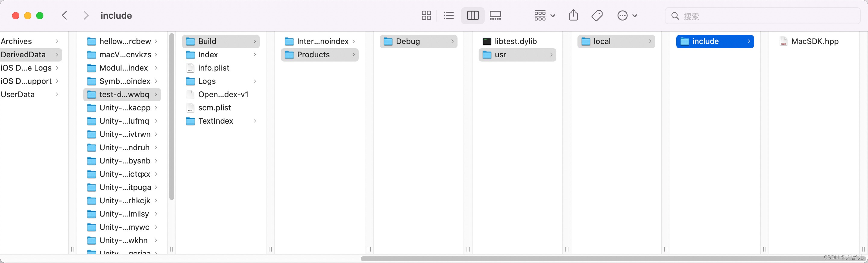Click the hellow...rcbew folder icon
868x263 pixels.
[92, 42]
